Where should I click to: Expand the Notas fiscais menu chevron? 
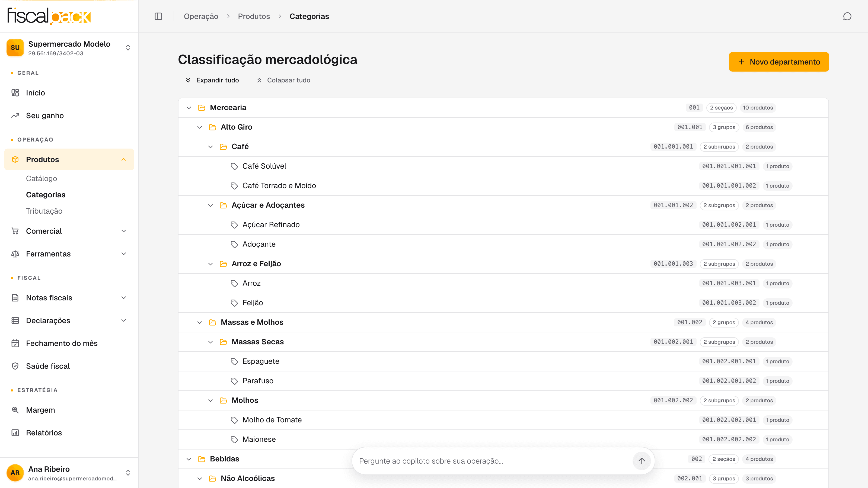coord(124,298)
